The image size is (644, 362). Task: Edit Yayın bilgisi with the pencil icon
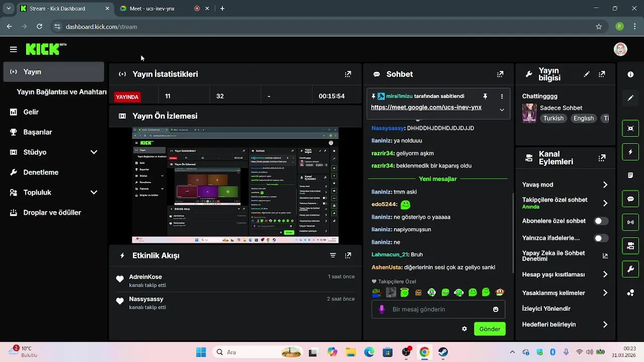pyautogui.click(x=587, y=74)
